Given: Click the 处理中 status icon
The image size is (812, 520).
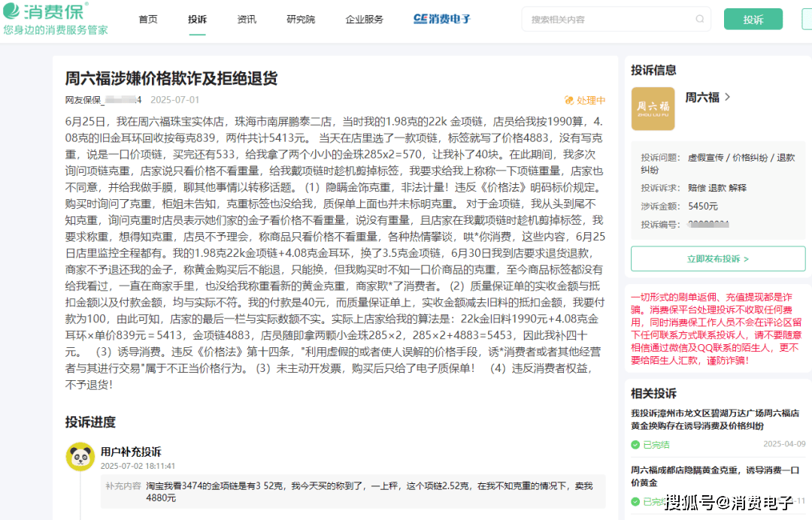Looking at the screenshot, I should 568,101.
